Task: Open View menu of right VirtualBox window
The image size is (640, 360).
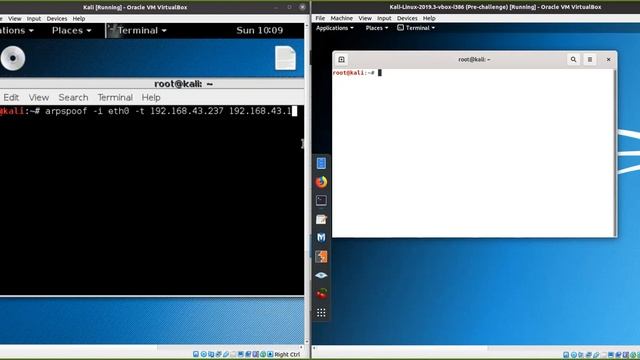Action: tap(365, 18)
